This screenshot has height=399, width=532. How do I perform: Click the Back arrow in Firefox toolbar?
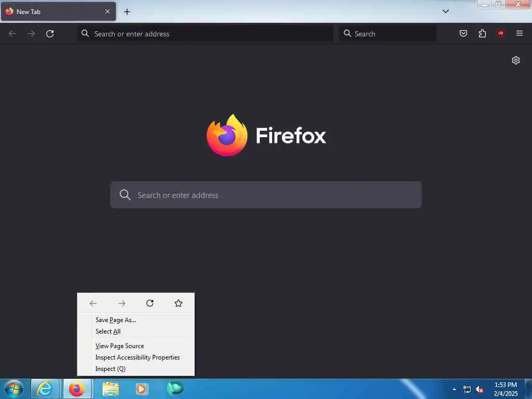coord(12,34)
